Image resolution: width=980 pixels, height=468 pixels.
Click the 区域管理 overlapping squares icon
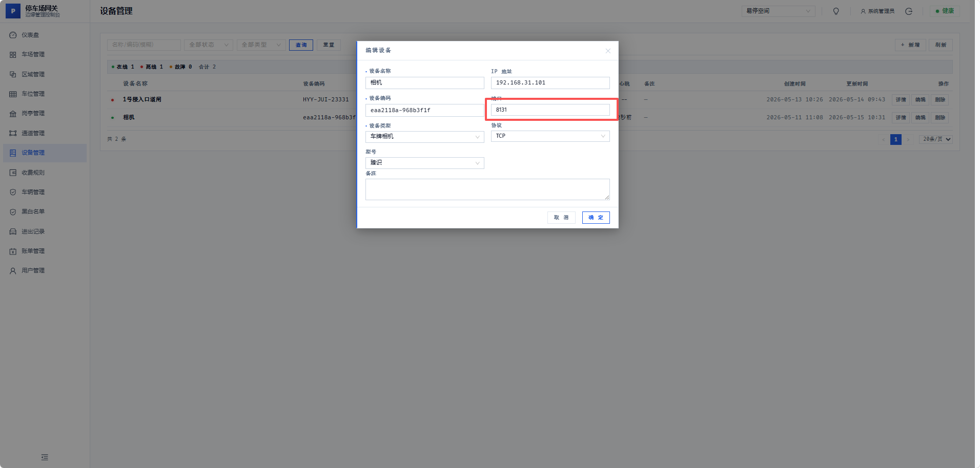click(x=13, y=74)
